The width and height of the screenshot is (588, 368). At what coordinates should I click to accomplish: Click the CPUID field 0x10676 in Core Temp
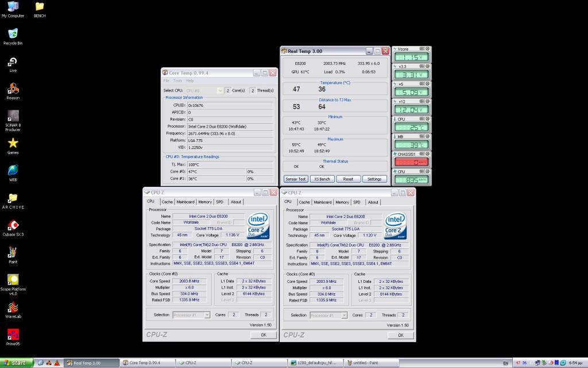(230, 106)
